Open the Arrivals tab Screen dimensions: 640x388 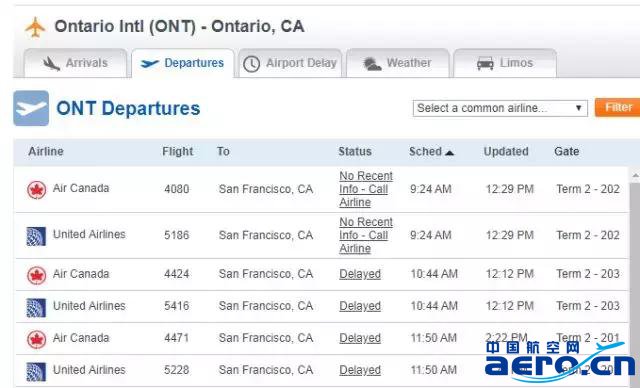point(76,63)
